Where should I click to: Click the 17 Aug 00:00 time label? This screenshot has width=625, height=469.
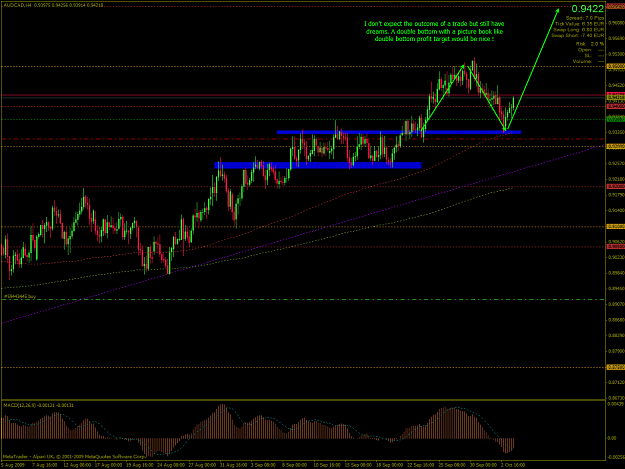point(108,465)
